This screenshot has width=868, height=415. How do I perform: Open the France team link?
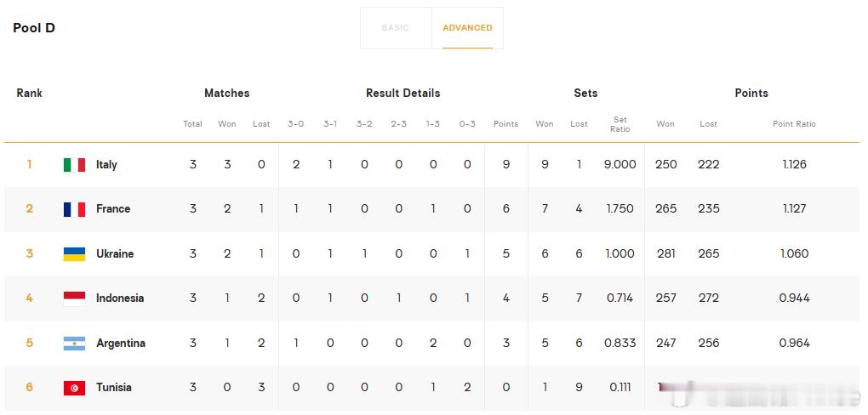tap(113, 208)
